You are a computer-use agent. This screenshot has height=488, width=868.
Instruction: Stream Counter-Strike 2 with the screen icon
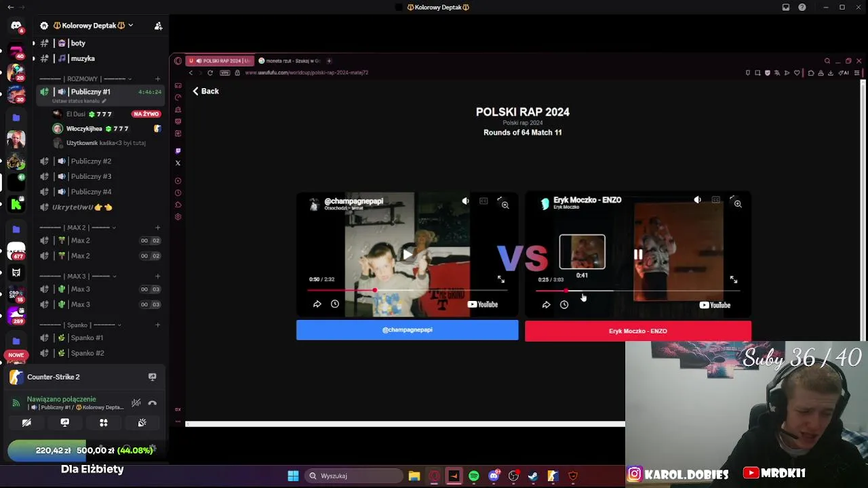[152, 377]
